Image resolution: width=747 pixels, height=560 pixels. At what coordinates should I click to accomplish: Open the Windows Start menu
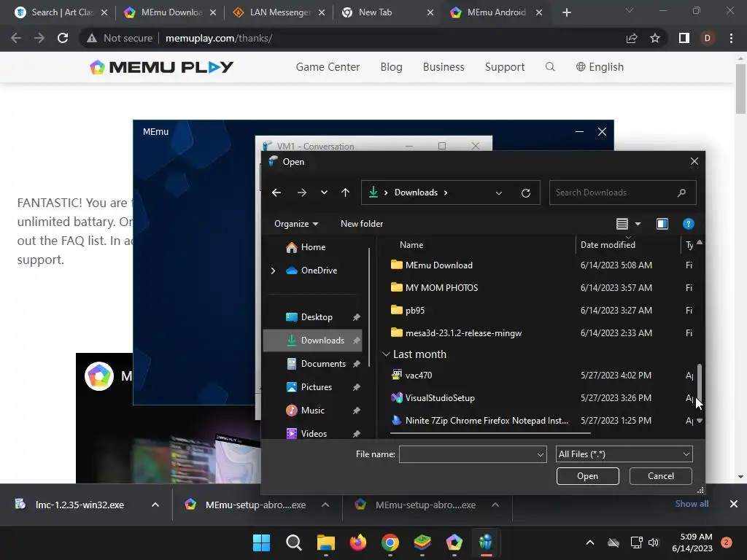[261, 542]
